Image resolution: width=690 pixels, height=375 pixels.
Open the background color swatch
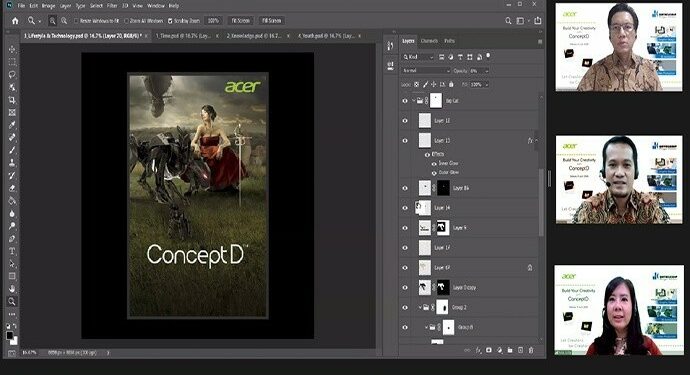coord(15,340)
